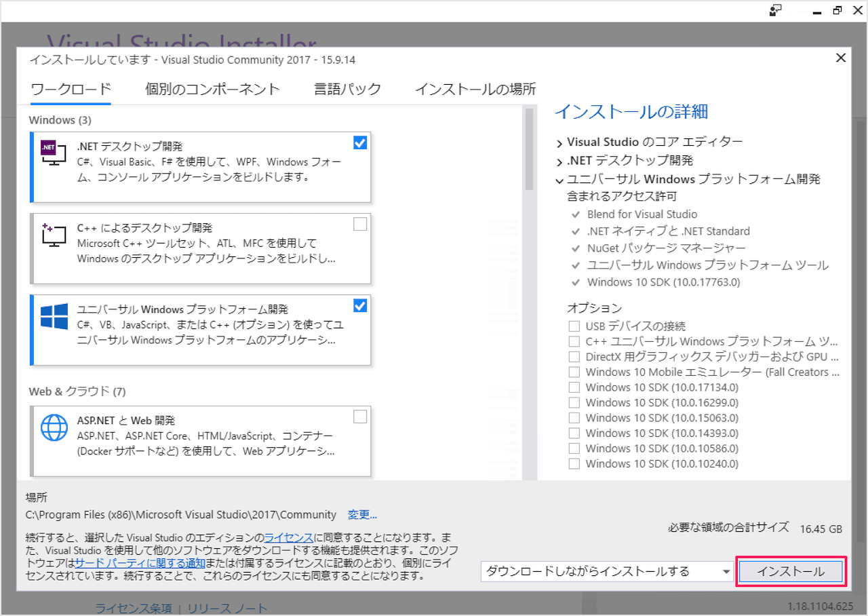Click the C++ desktop development monitor icon
Viewport: 868px width, 616px height.
(x=54, y=235)
